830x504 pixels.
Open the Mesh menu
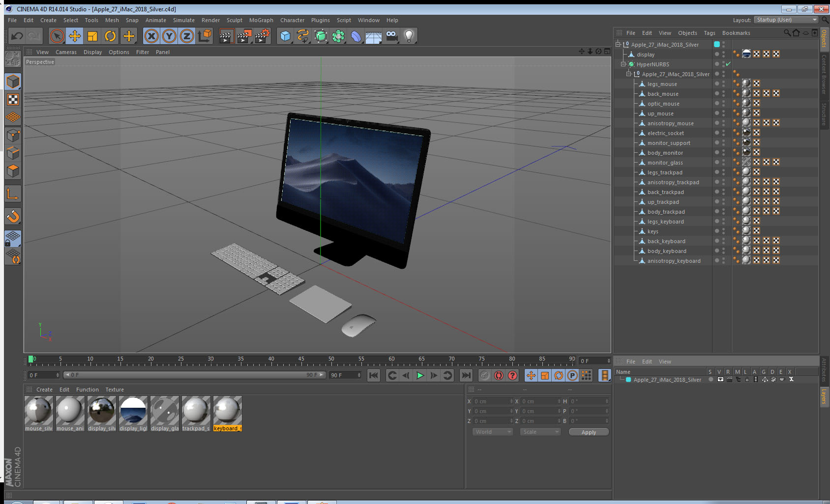pyautogui.click(x=112, y=20)
